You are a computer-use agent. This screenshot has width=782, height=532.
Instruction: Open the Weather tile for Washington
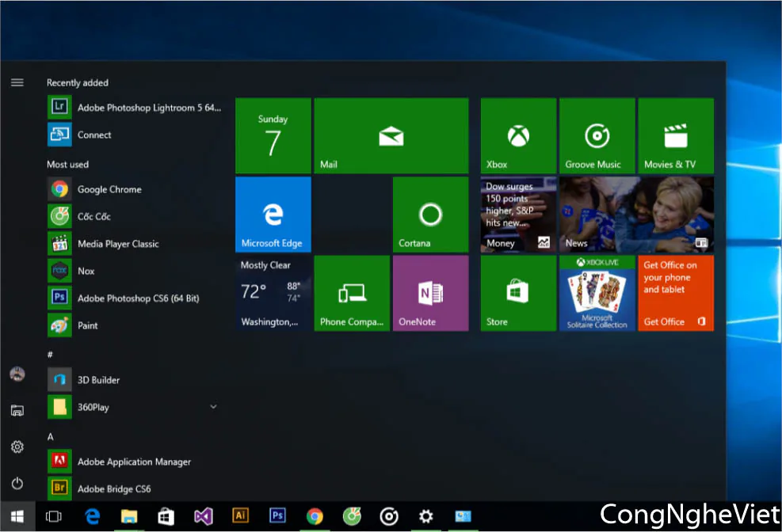[273, 293]
